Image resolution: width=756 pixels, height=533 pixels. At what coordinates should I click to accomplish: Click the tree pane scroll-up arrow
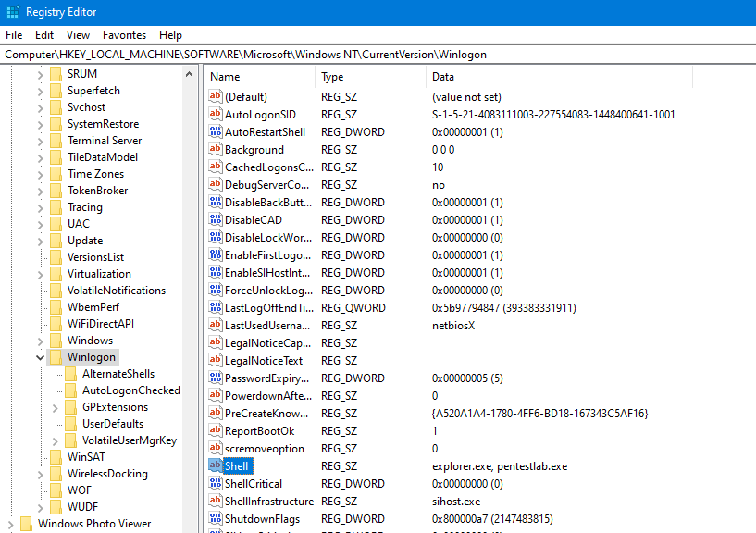pos(189,74)
